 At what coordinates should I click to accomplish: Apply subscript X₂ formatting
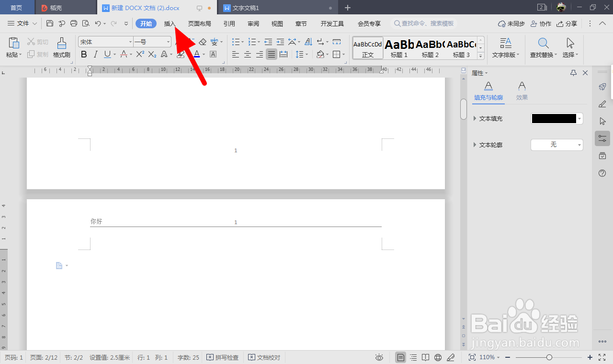(x=152, y=55)
